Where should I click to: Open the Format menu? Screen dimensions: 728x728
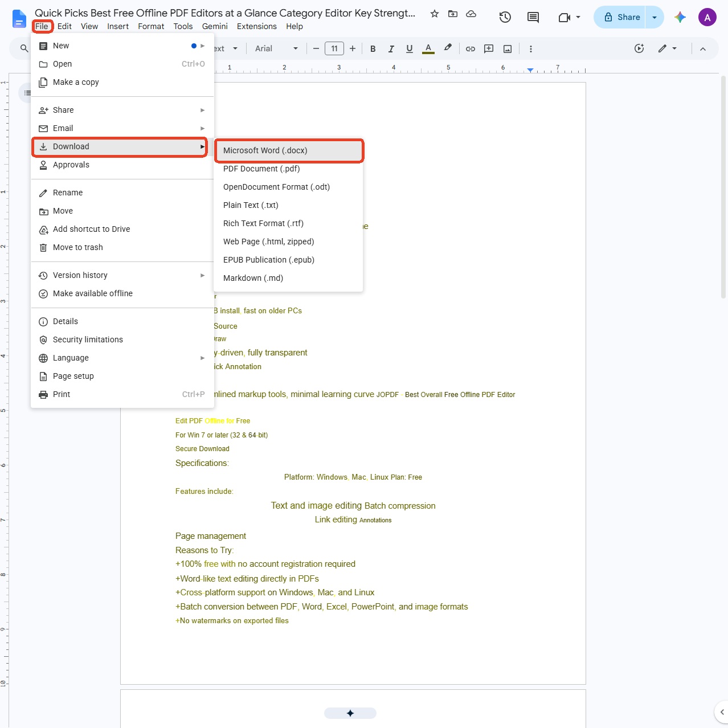click(151, 26)
